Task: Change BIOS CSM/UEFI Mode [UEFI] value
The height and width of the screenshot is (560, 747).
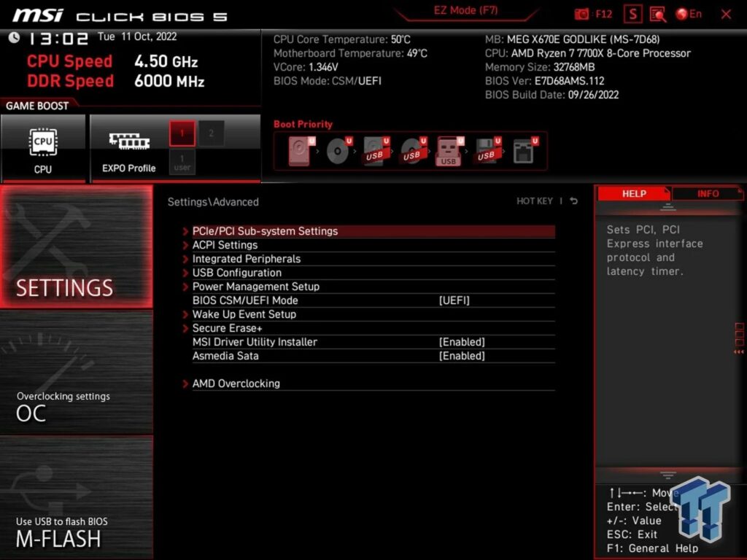Action: coord(454,300)
